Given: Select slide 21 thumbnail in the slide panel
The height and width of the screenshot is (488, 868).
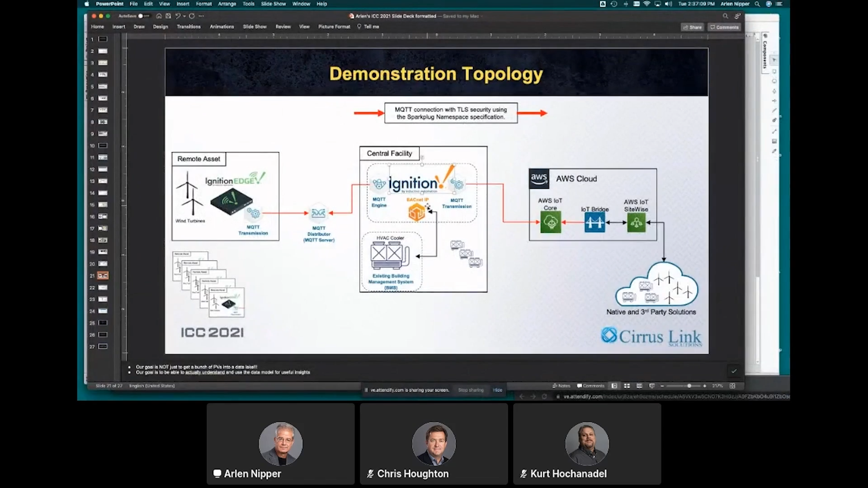Looking at the screenshot, I should [103, 275].
